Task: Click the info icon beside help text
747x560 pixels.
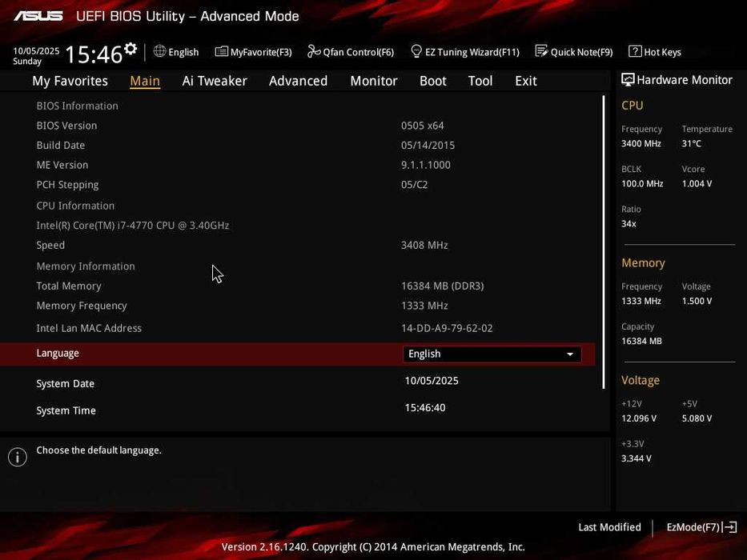Action: pyautogui.click(x=18, y=457)
